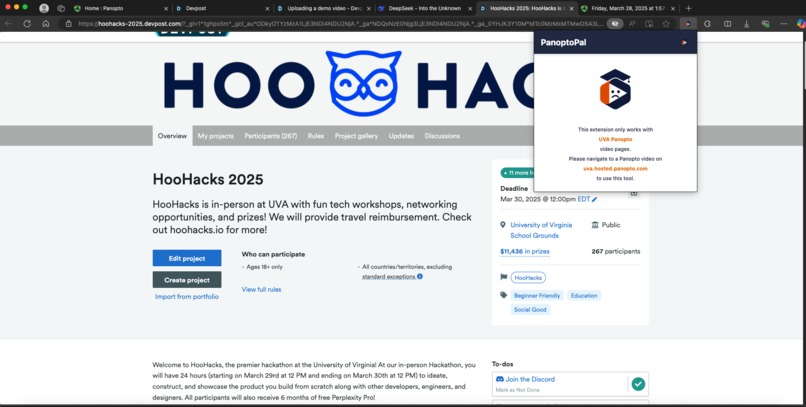Click icon in PanoptoPal popup header
Image resolution: width=806 pixels, height=407 pixels.
point(684,43)
